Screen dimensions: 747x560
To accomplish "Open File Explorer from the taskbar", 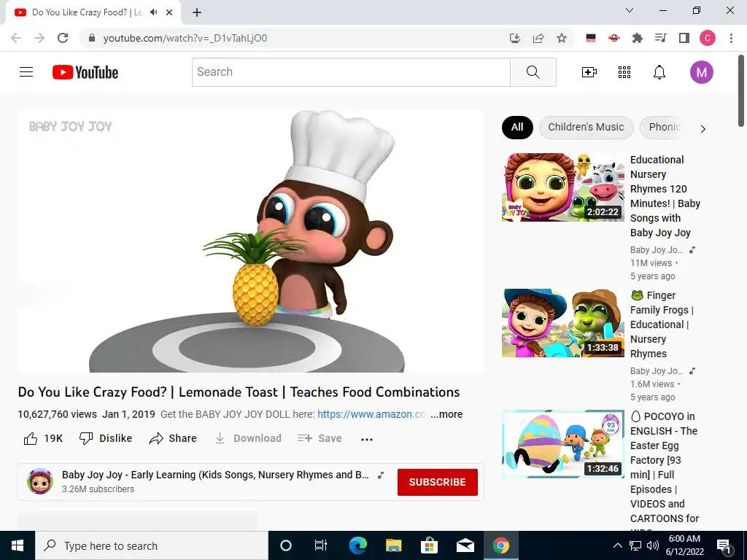I will coord(393,545).
